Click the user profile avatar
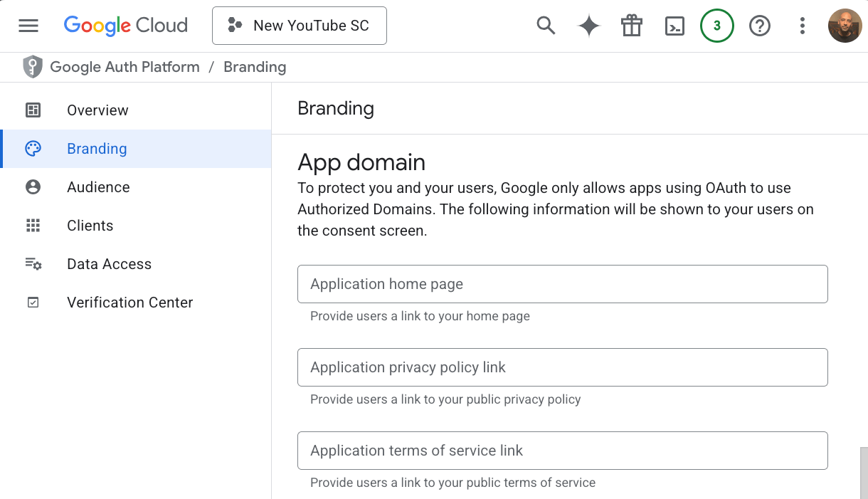 pyautogui.click(x=845, y=26)
